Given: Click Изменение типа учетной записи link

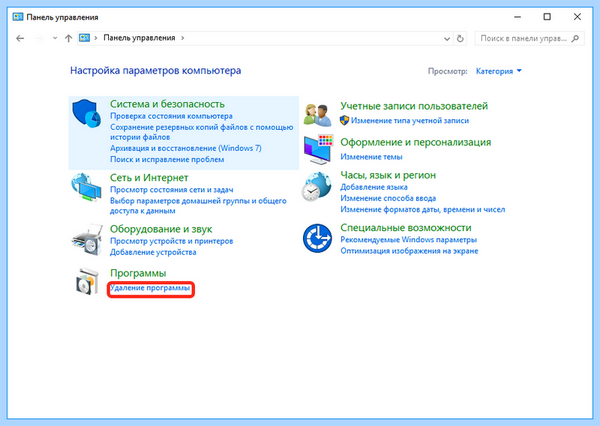Looking at the screenshot, I should click(x=410, y=121).
